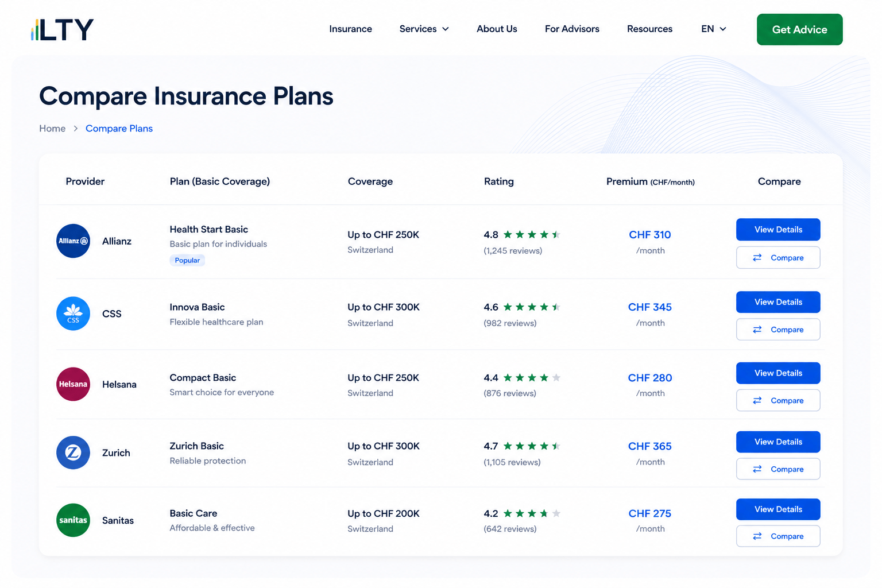Click the Helsana provider logo
The width and height of the screenshot is (882, 588).
pos(73,384)
